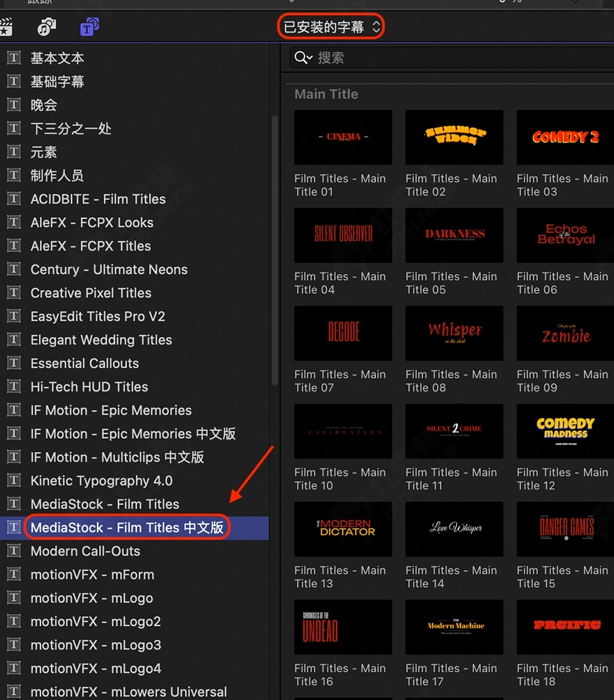Select the 下三分之一处 category
614x700 pixels.
coord(134,129)
